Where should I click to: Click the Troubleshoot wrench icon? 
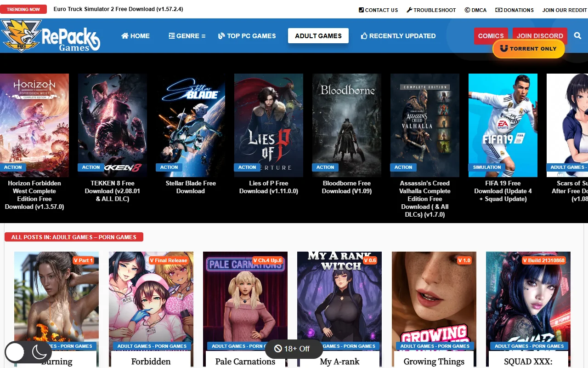pos(408,10)
